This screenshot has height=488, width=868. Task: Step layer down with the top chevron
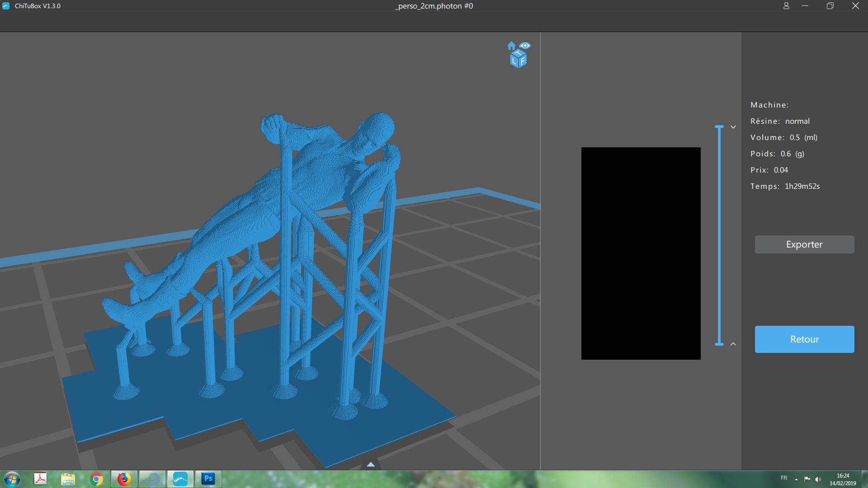coord(733,127)
